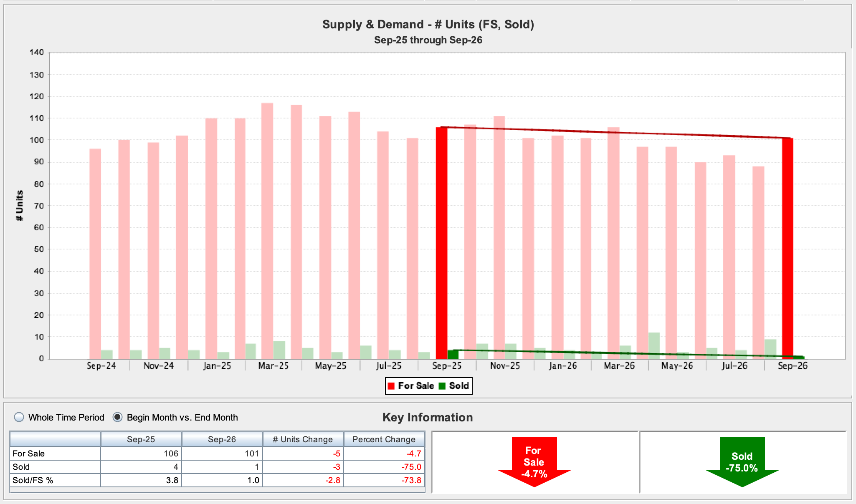Click the Mar-25 For Sale bar
The width and height of the screenshot is (856, 504).
point(267,231)
